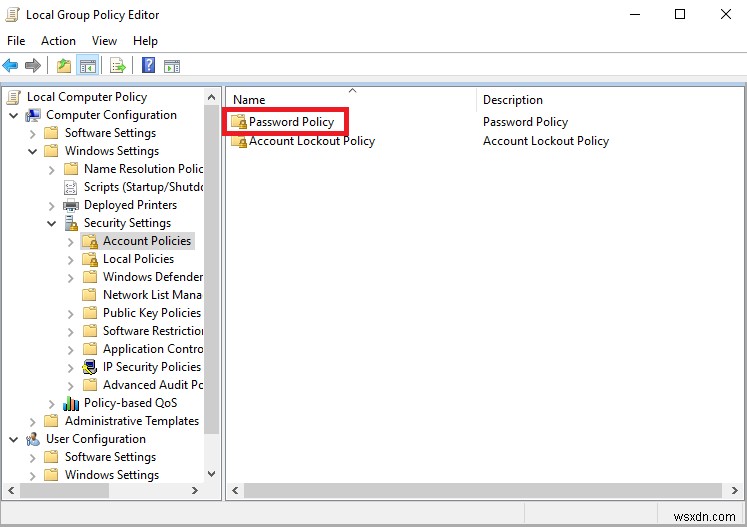Open the View menu

click(x=104, y=41)
